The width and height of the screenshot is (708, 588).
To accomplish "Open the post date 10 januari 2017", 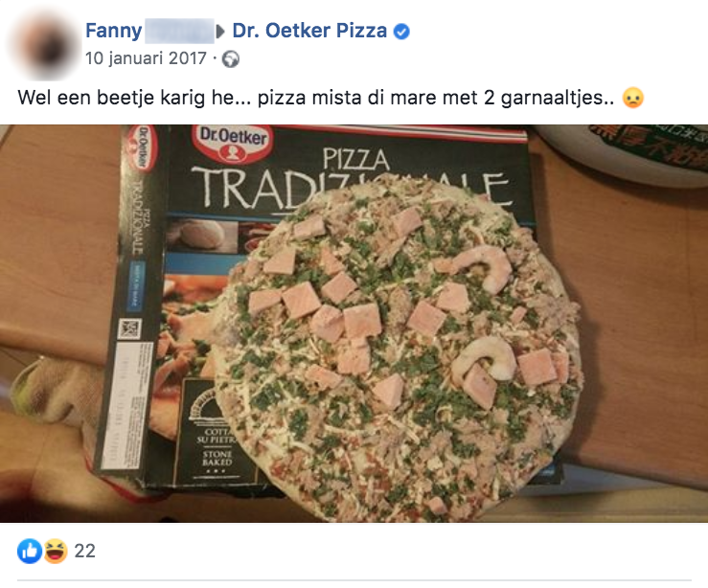I will 146,58.
